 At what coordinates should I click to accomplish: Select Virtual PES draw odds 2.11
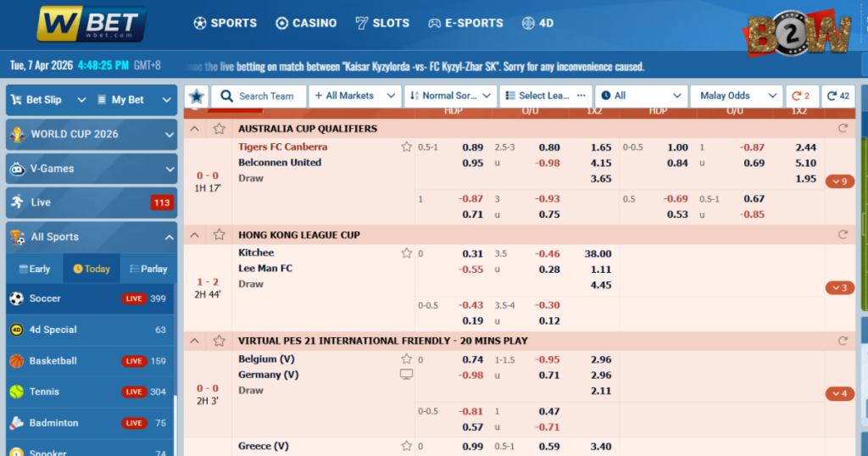tap(601, 391)
